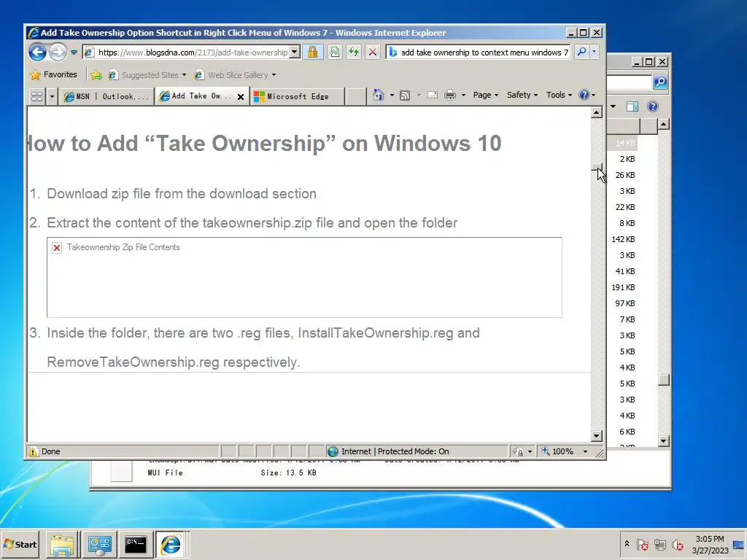Open Explorer window's blue help icon
The image size is (747, 560).
click(x=653, y=106)
